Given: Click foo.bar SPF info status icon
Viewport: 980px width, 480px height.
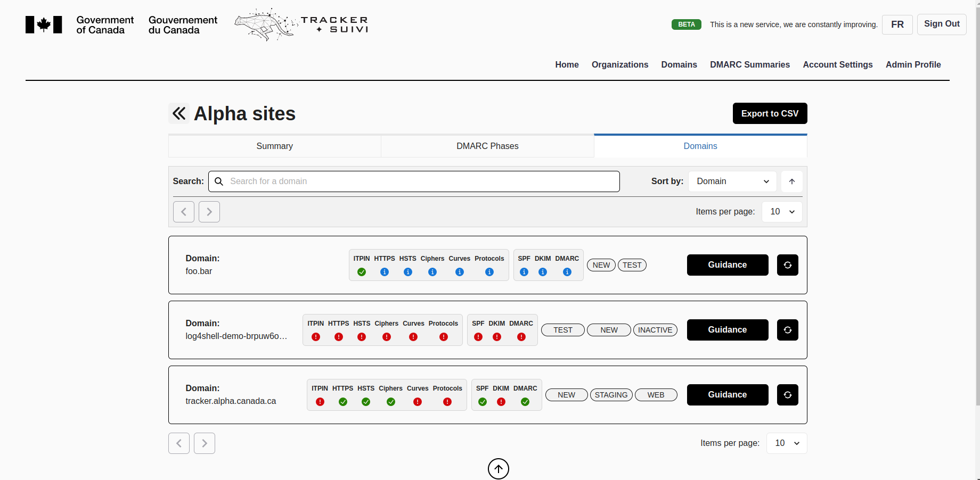Looking at the screenshot, I should click(524, 272).
